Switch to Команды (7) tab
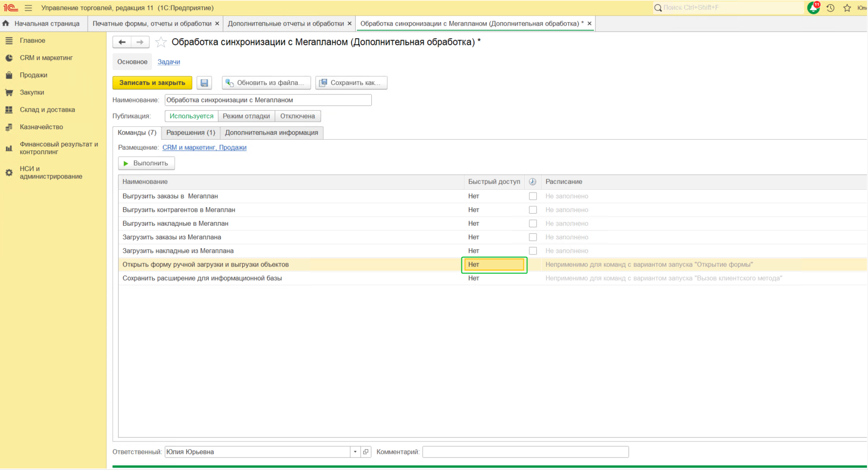The width and height of the screenshot is (868, 470). tap(137, 133)
